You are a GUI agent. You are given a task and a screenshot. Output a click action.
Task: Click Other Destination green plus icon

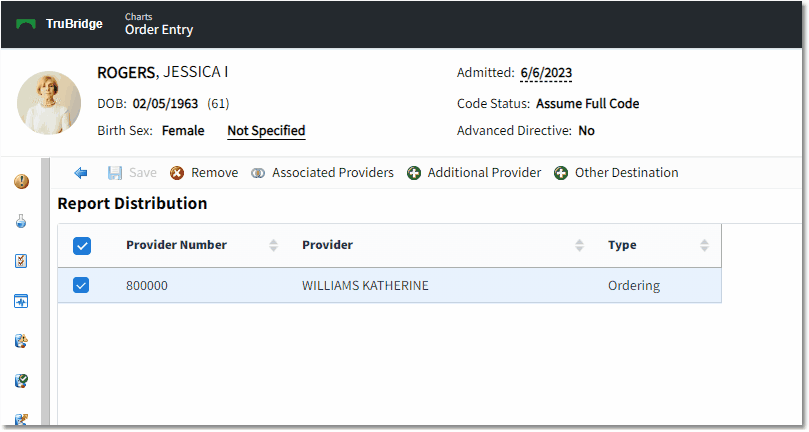point(561,173)
